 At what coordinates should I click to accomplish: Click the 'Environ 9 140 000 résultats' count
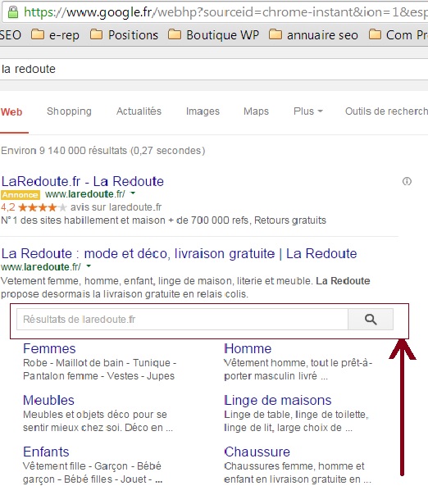click(102, 151)
